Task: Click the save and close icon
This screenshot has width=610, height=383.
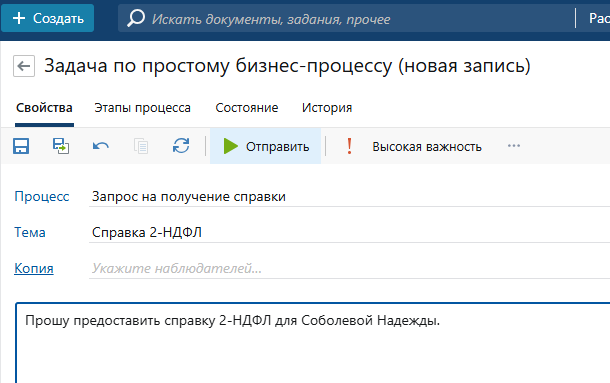Action: click(61, 146)
